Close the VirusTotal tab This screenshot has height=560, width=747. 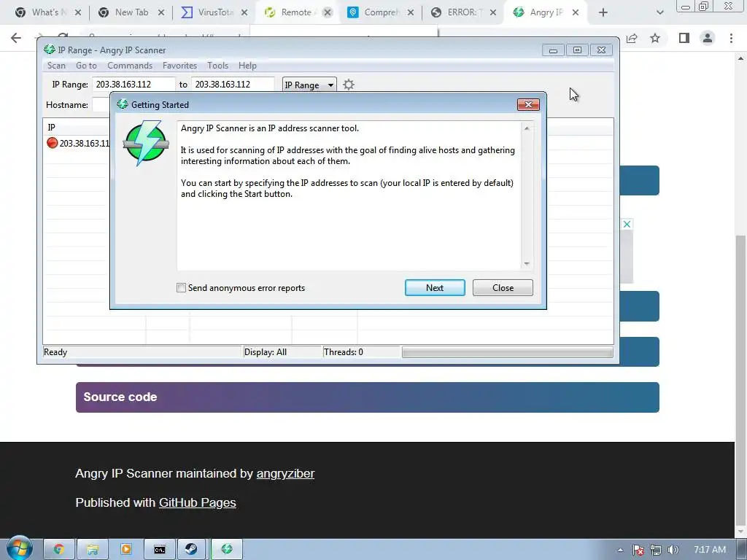(244, 12)
